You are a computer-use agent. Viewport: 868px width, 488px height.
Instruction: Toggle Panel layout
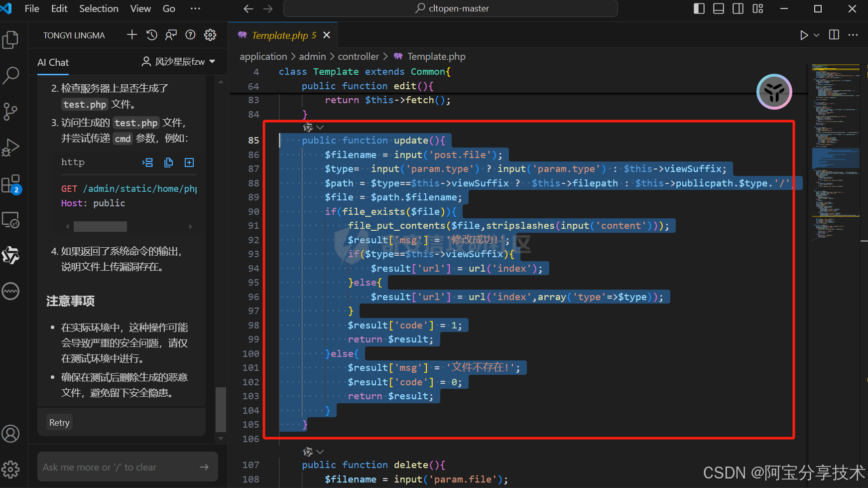[719, 8]
